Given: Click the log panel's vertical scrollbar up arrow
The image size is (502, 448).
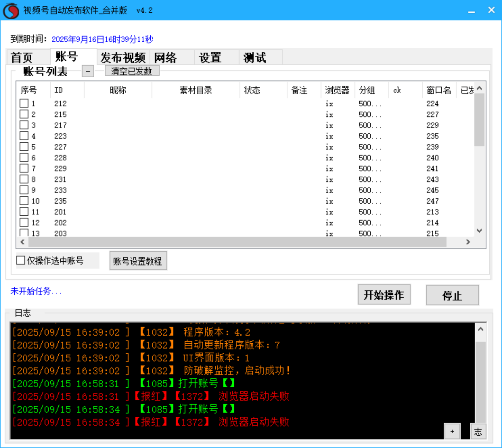Looking at the screenshot, I should point(480,328).
